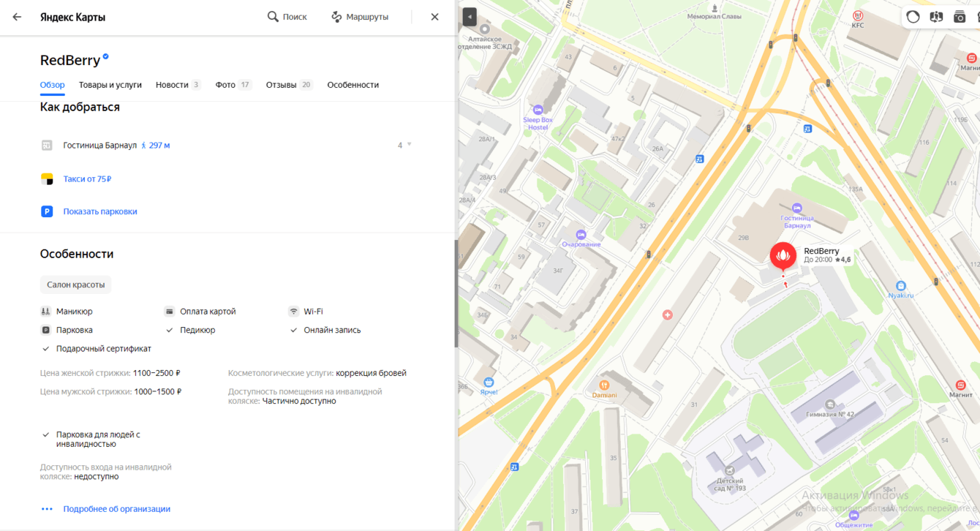980x531 pixels.
Task: Expand the transit stops list arrow
Action: (x=409, y=145)
